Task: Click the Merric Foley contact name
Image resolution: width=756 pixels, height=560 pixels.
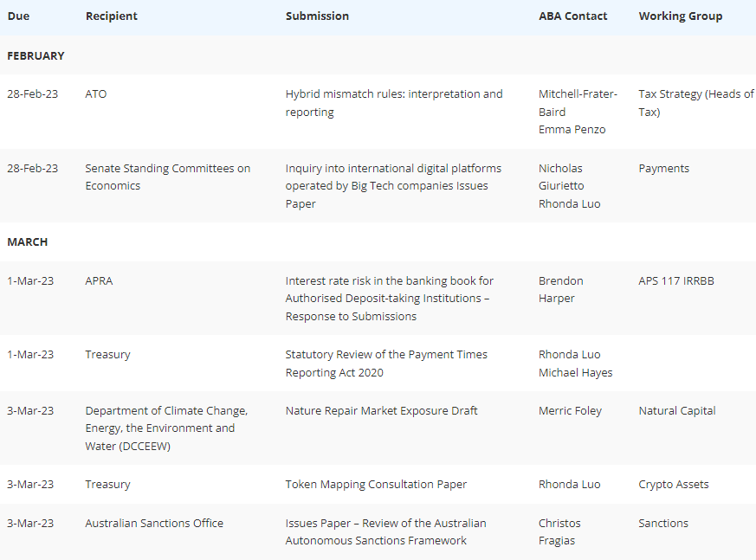Action: tap(570, 410)
